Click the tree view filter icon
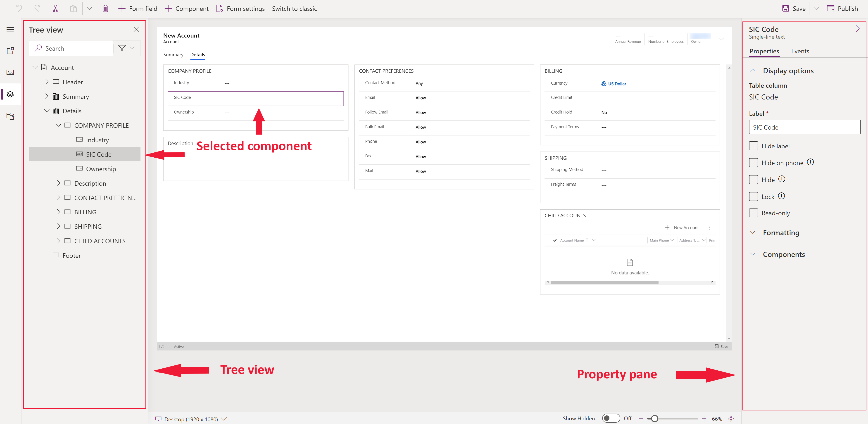 [x=122, y=49]
